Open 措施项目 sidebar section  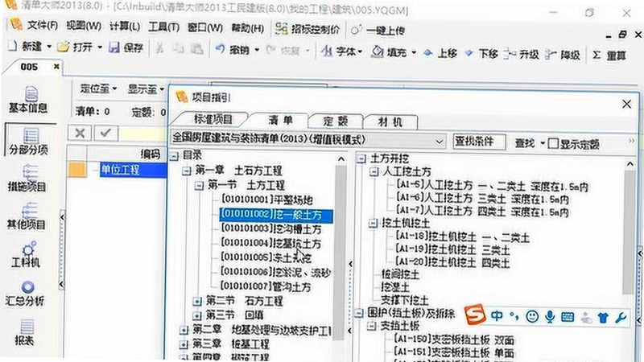click(x=28, y=179)
